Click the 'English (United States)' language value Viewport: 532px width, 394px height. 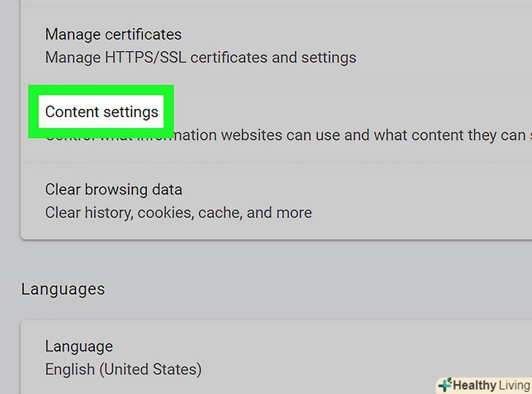(x=123, y=369)
